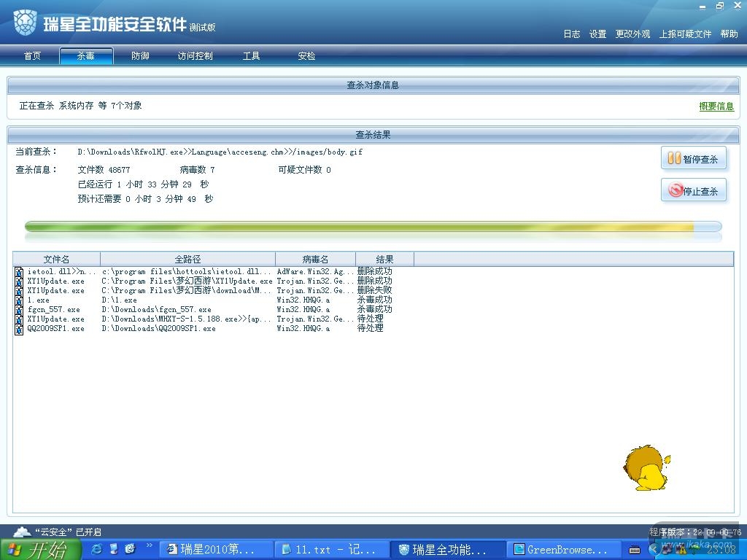
Task: Sort by the 文件名 column header
Action: pos(57,259)
